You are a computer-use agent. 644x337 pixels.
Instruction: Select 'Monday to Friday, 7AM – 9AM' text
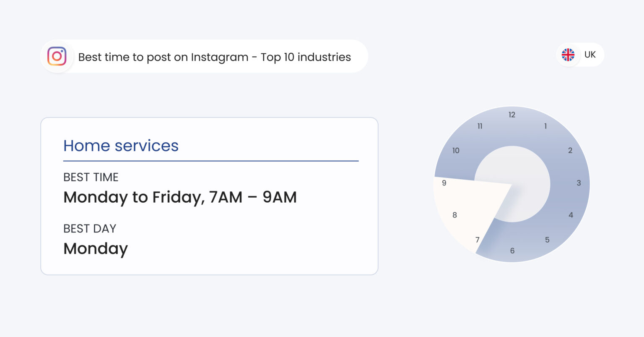pos(180,197)
